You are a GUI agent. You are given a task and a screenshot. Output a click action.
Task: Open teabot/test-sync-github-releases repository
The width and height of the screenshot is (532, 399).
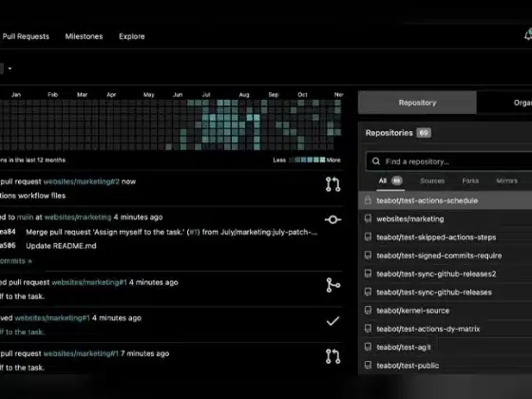[x=434, y=293]
